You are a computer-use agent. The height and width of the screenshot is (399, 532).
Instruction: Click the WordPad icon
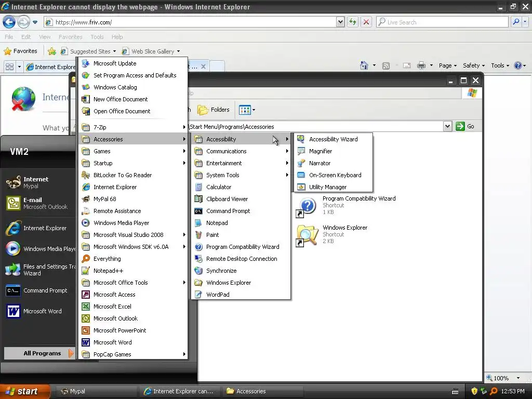198,295
